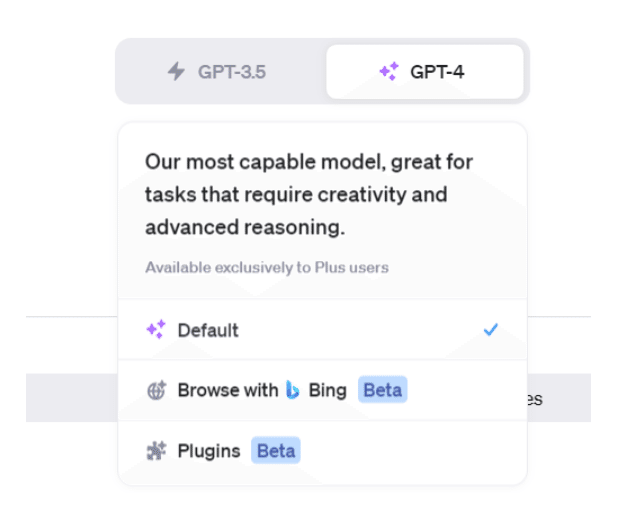Click the purple sparkles icon beside GPT-4
The width and height of the screenshot is (629, 508).
(x=389, y=71)
